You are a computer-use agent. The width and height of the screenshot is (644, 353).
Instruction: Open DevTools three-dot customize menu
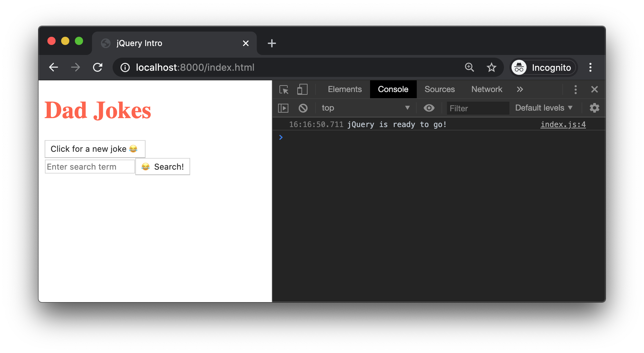pyautogui.click(x=575, y=90)
